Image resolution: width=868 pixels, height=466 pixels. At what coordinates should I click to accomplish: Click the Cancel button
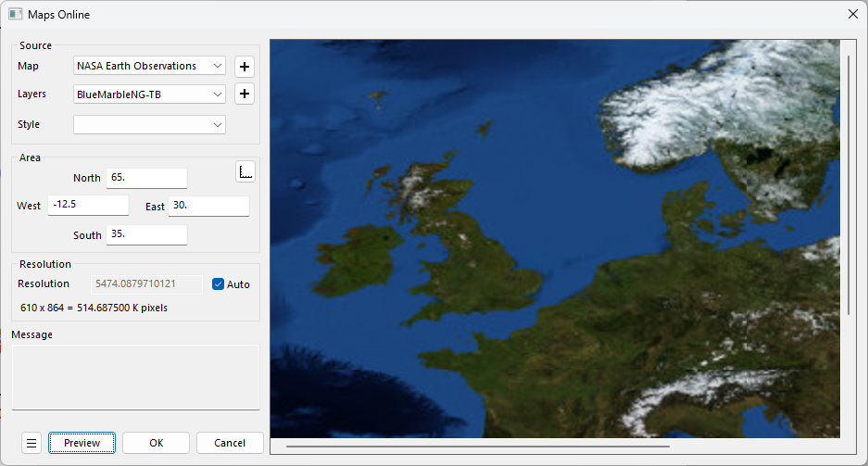[x=230, y=443]
